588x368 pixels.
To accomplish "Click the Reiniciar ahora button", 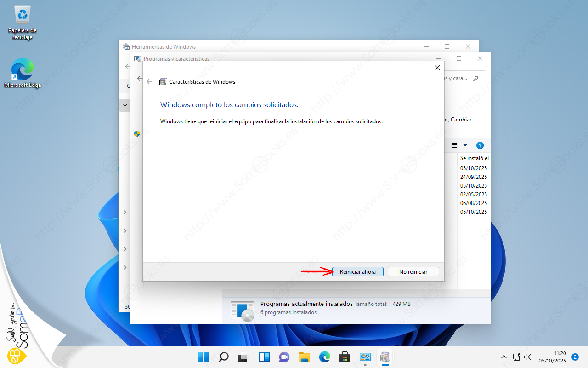I will coord(357,272).
